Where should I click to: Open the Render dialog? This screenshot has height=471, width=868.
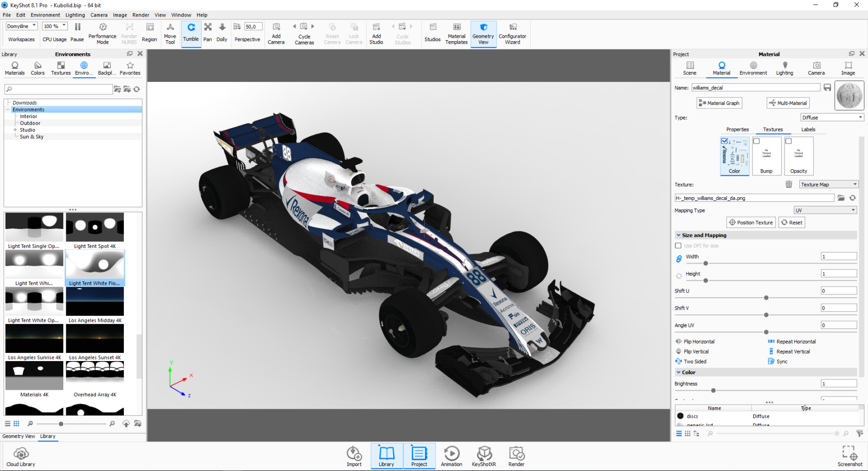click(x=516, y=456)
